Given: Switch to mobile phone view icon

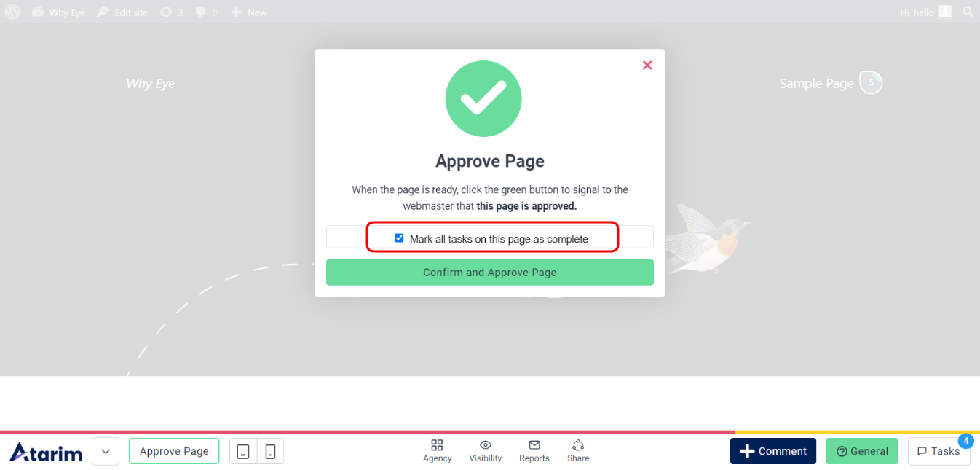Looking at the screenshot, I should point(270,452).
